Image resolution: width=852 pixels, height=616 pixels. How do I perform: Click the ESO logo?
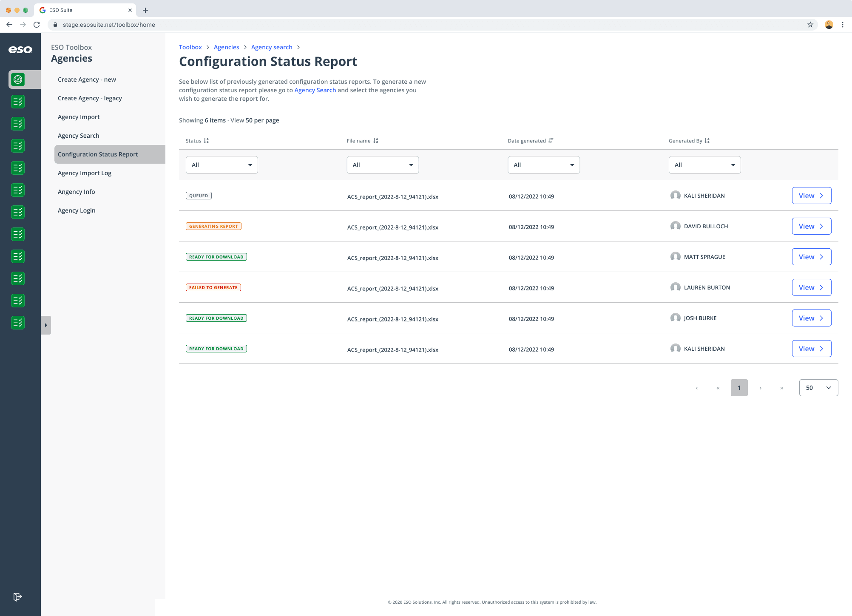tap(20, 50)
